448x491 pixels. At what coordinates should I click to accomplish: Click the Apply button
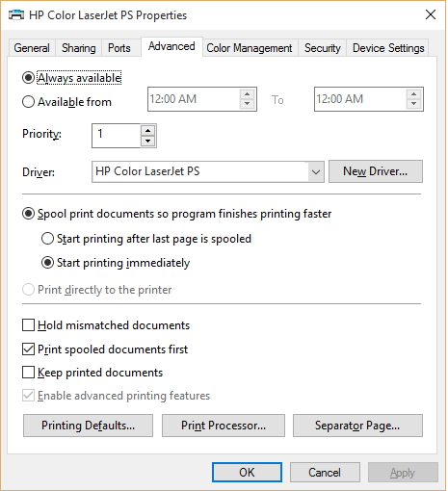[403, 473]
